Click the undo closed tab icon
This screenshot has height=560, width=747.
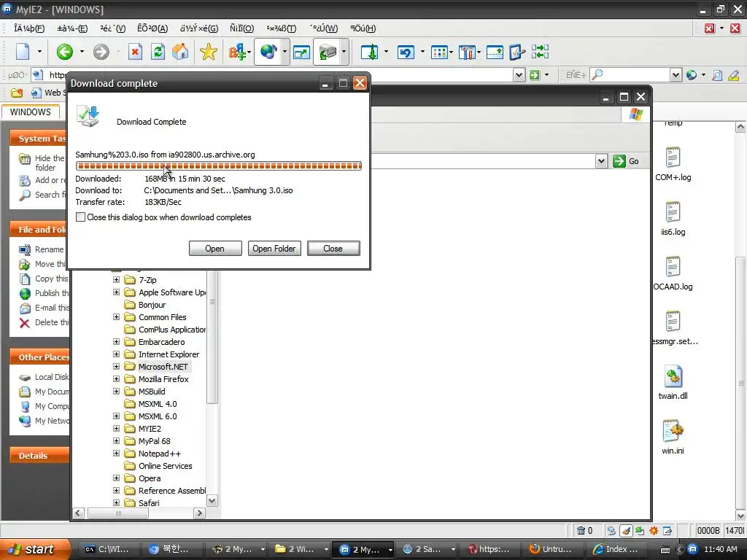[x=406, y=52]
